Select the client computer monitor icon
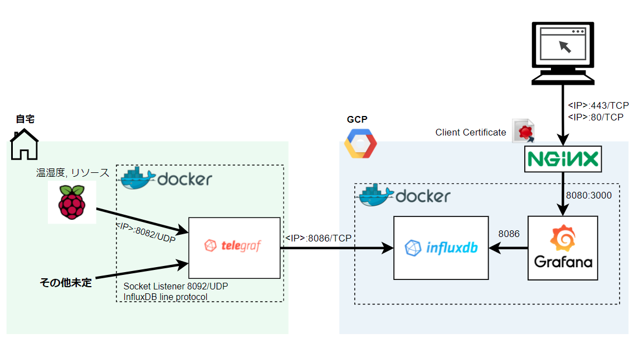This screenshot has height=353, width=644. (x=563, y=54)
